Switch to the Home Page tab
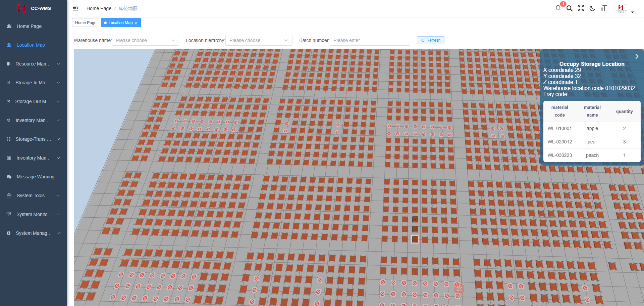Viewport: 644px width, 306px height. pos(86,23)
